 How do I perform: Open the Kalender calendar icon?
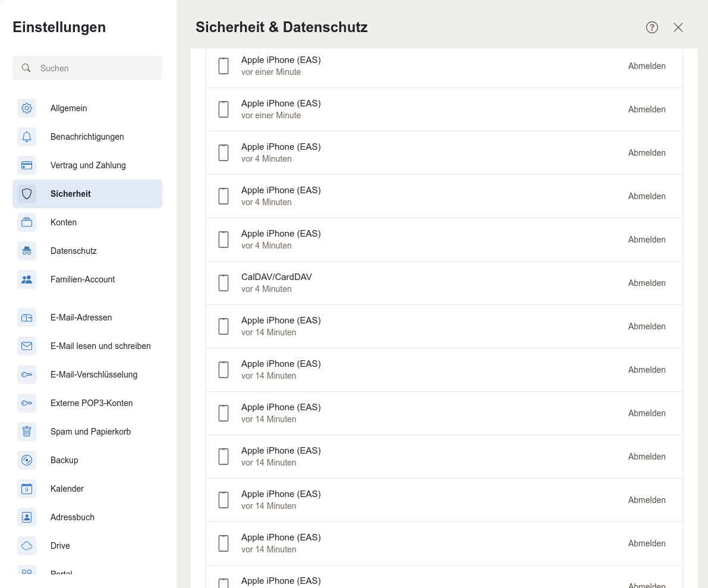tap(27, 489)
